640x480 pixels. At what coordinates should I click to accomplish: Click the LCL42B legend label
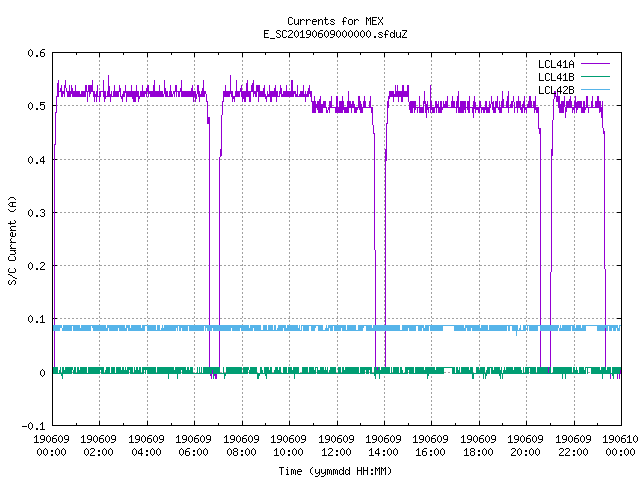556,90
